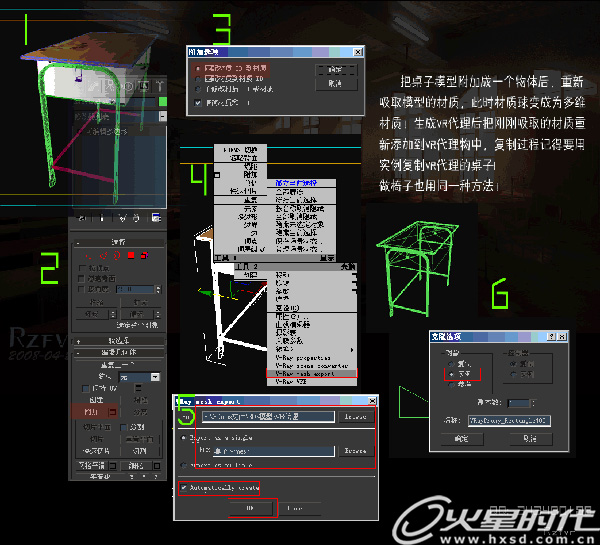The height and width of the screenshot is (545, 600).
Task: Toggle Automatically create proxies checkbox
Action: (x=184, y=488)
